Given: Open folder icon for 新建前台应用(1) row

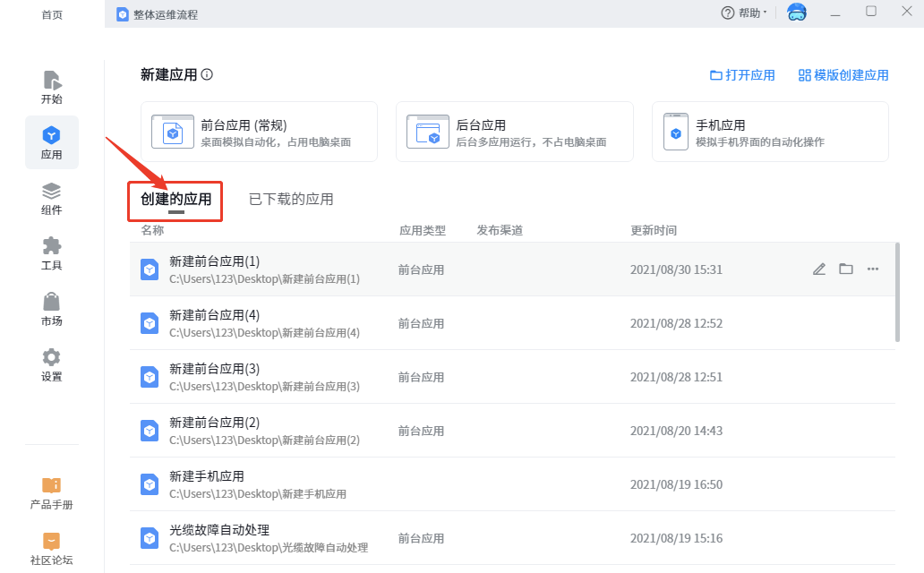Looking at the screenshot, I should tap(846, 269).
